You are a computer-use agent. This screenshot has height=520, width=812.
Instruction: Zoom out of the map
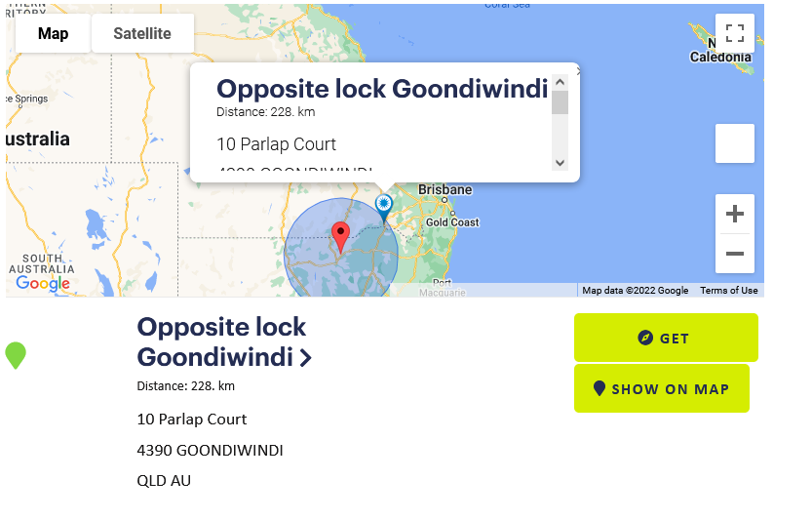coord(734,254)
